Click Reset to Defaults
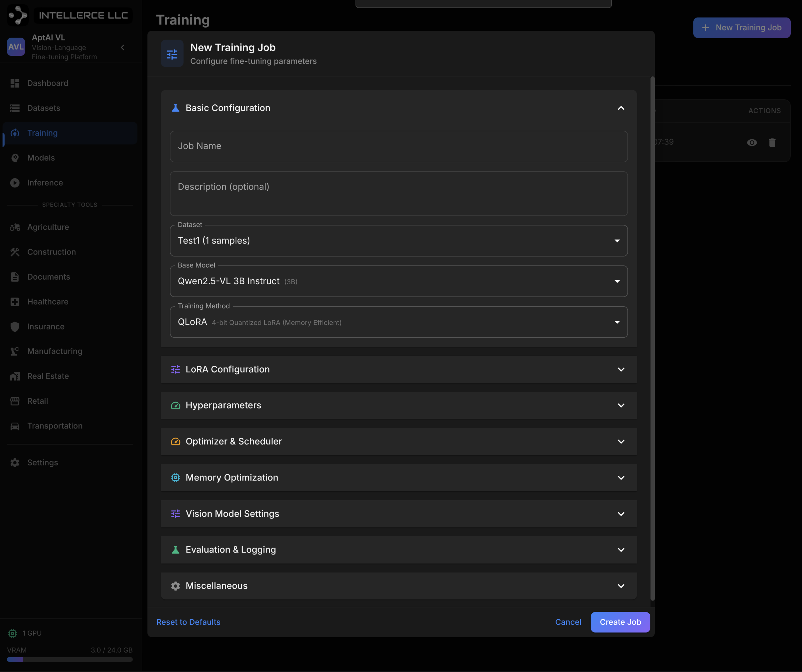 188,622
